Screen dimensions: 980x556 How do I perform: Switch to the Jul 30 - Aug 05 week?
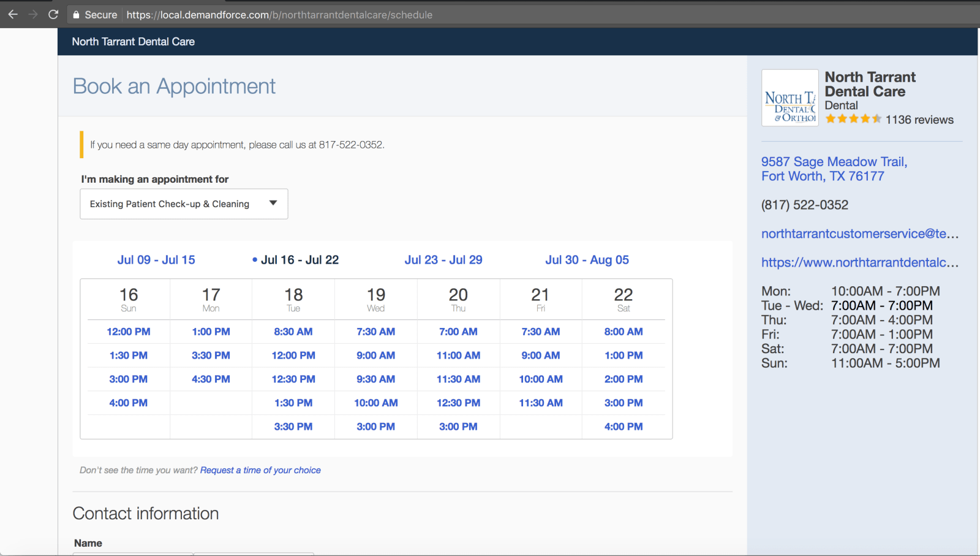[587, 260]
